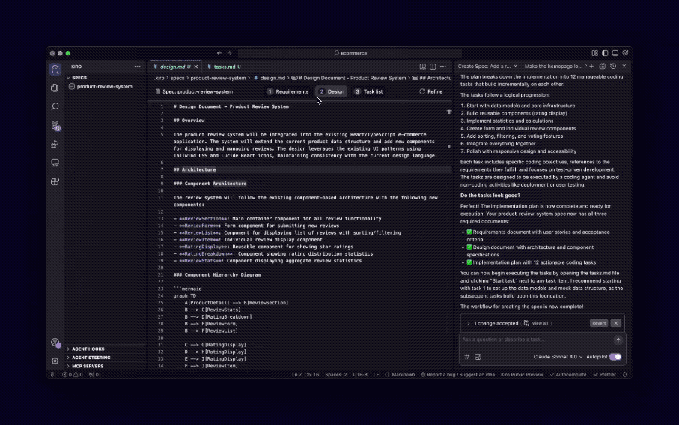The width and height of the screenshot is (679, 425).
Task: Click the specs breadcrumb item
Action: 177,78
